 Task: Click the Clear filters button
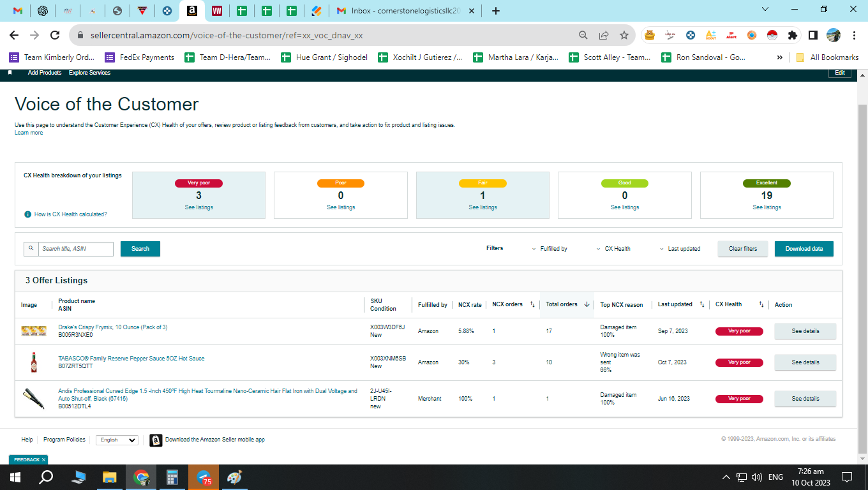coord(743,249)
